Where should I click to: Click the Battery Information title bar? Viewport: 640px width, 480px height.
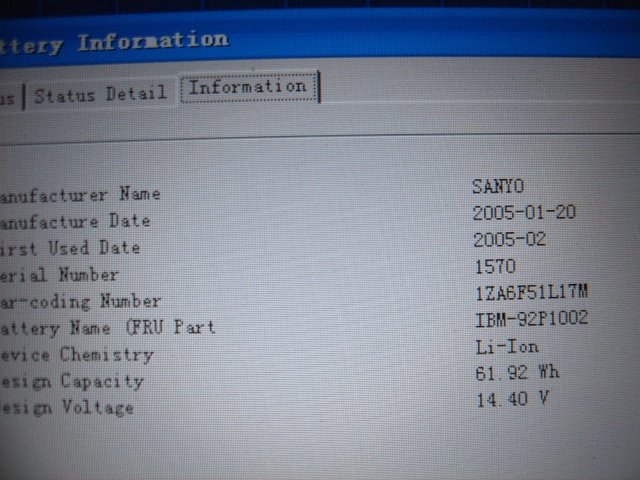[320, 39]
